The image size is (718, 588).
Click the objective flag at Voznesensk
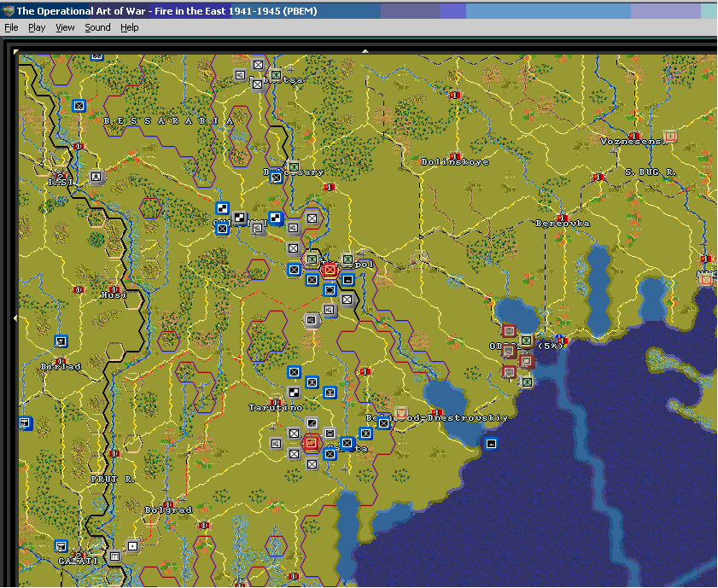(634, 136)
